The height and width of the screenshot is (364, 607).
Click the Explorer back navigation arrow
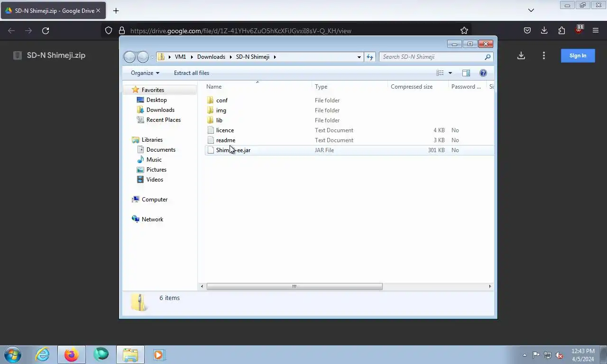tap(129, 57)
